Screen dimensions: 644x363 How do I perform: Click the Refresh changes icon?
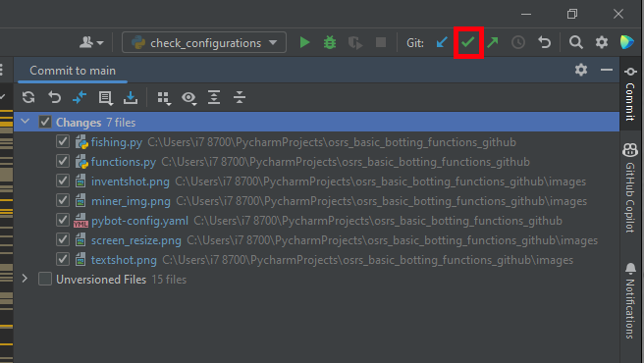[28, 97]
